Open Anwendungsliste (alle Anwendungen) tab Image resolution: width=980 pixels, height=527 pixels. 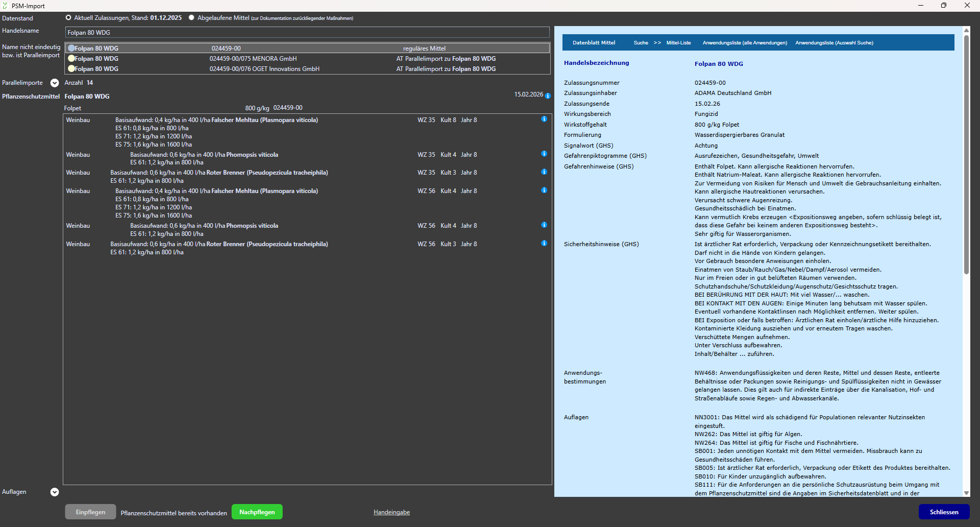coord(745,43)
